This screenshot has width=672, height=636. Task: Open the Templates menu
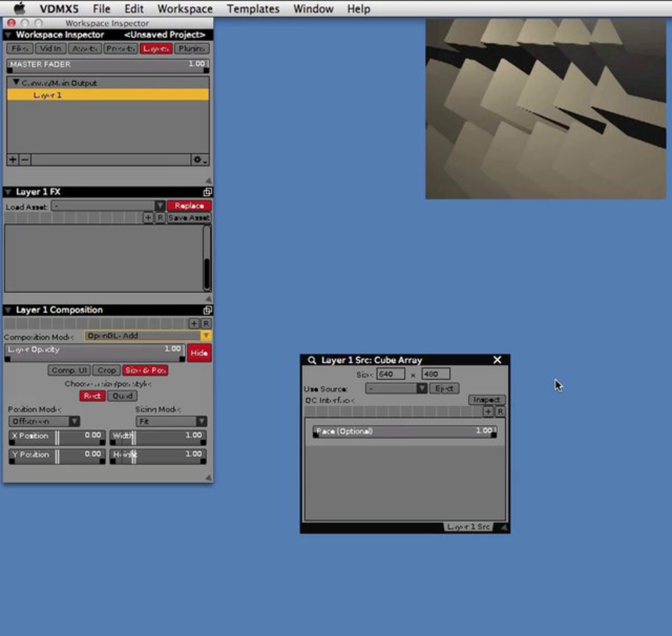pyautogui.click(x=253, y=9)
